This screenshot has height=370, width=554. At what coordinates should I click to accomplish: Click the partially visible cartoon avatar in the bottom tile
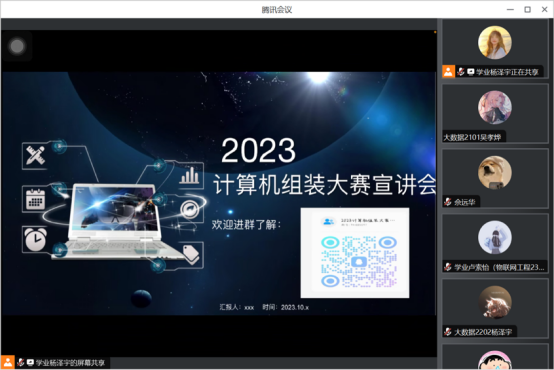(495, 360)
